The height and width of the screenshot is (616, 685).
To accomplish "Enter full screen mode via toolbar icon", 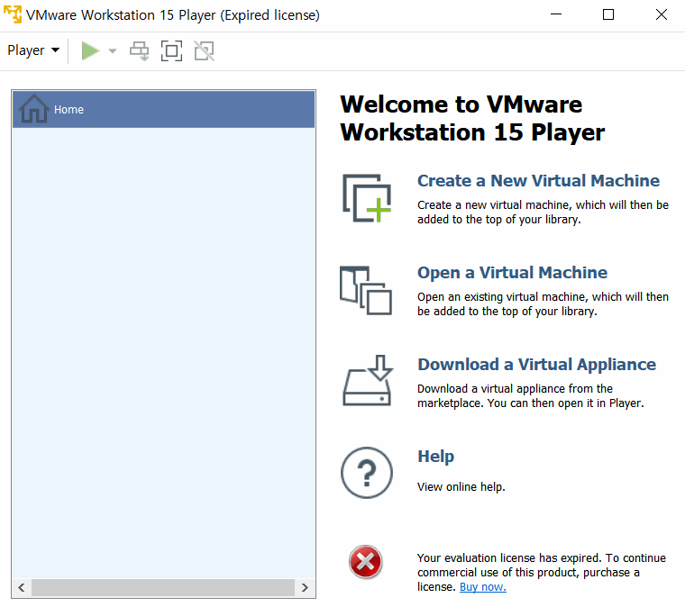I will coord(171,51).
